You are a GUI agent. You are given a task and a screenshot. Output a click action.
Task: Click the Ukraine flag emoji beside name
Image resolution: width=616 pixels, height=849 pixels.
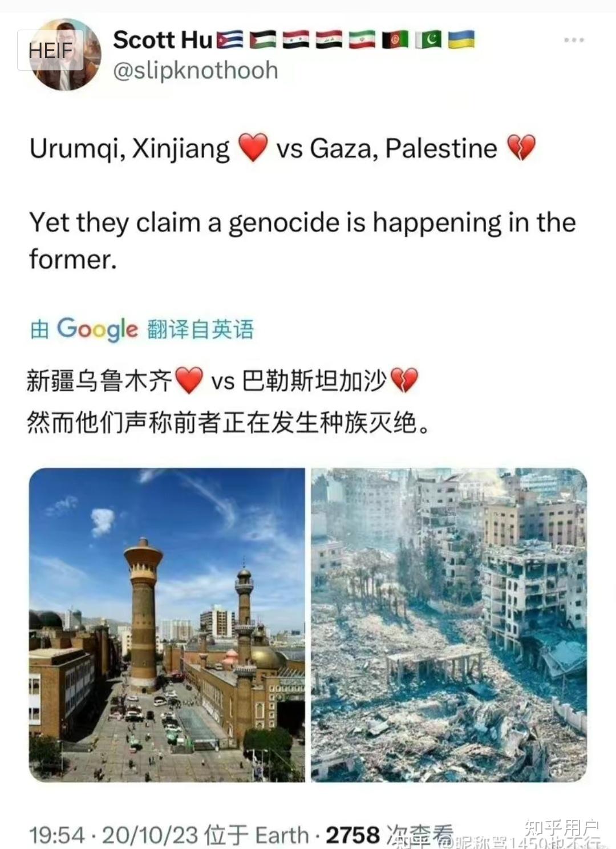tap(461, 39)
